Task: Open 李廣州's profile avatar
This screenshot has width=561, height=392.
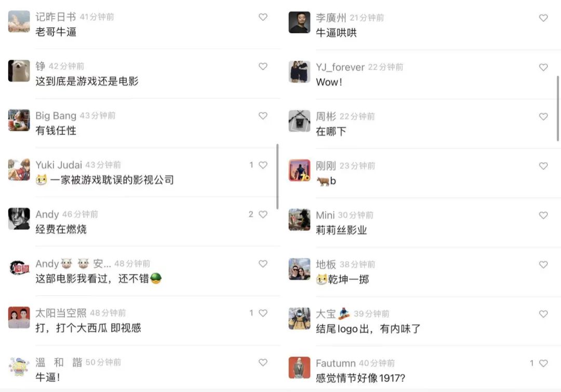Action: (x=300, y=22)
